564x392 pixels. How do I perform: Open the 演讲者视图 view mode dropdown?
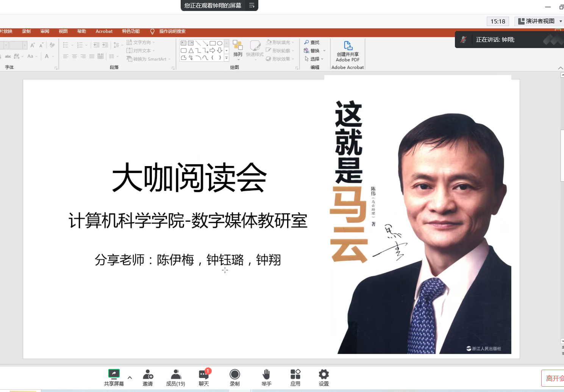[x=539, y=21]
